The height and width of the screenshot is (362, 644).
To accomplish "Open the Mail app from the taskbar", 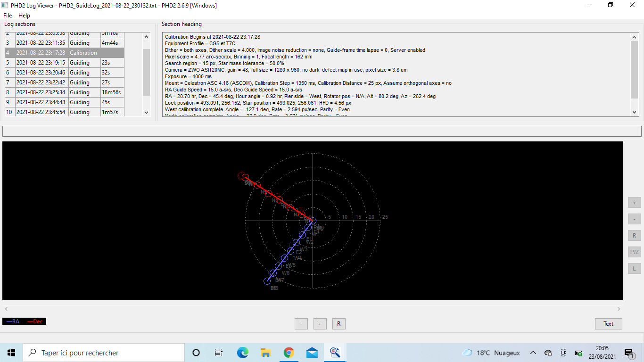I will tap(312, 353).
